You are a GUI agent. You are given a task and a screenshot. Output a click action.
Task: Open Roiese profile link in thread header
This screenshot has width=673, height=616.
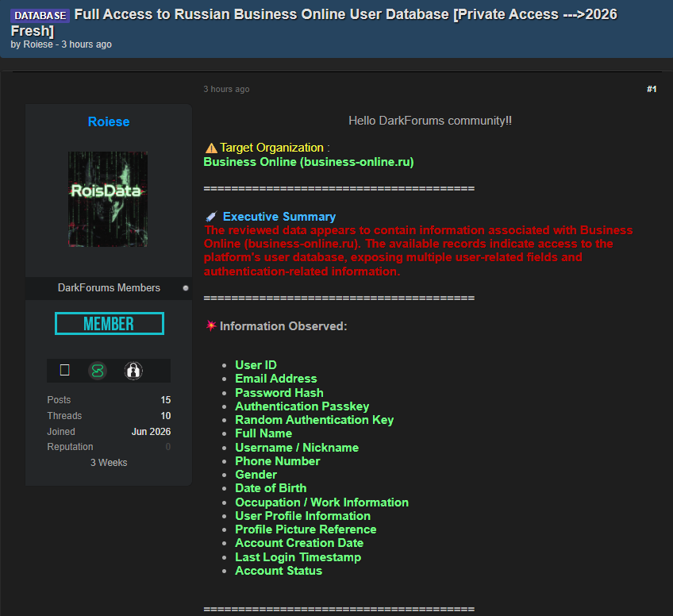point(38,44)
